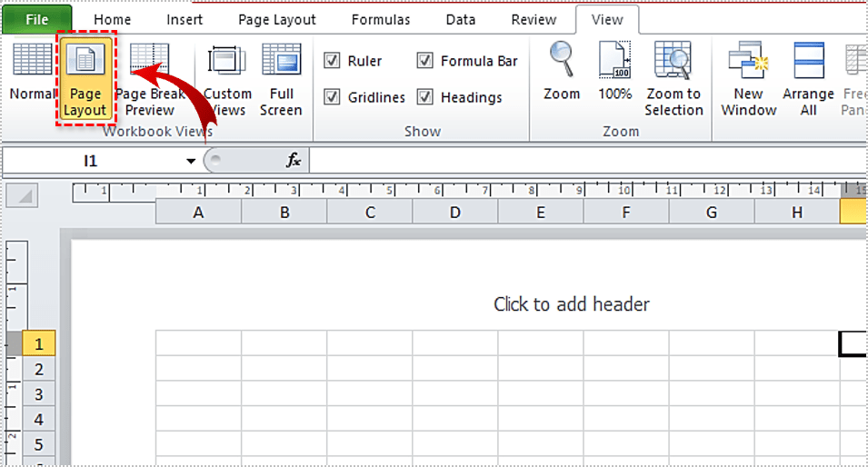This screenshot has width=868, height=467.
Task: Toggle the Formula Bar checkbox
Action: (425, 61)
